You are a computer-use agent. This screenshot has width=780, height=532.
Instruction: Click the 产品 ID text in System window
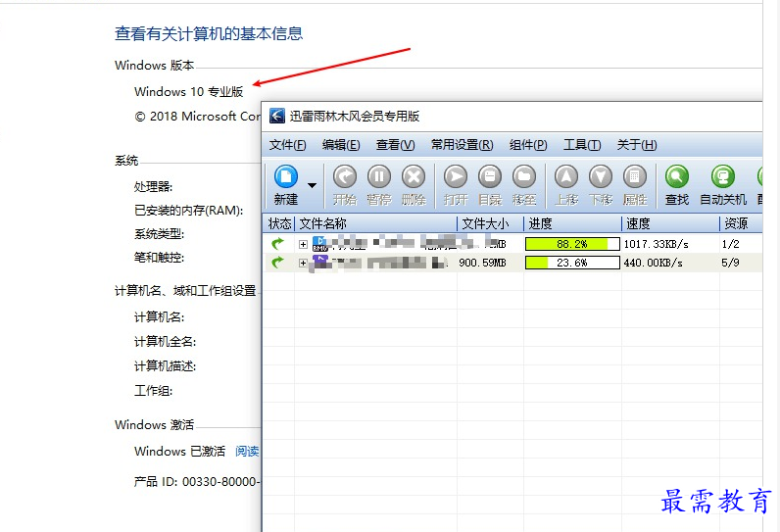point(197,481)
